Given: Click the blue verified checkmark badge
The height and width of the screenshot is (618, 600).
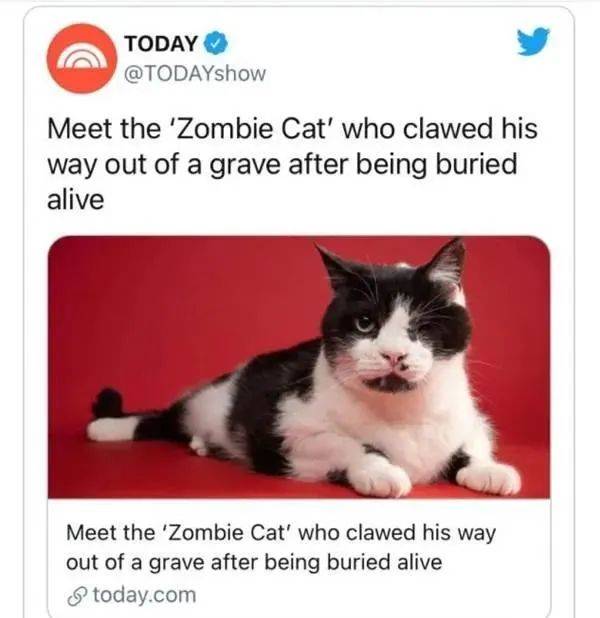Looking at the screenshot, I should [x=215, y=43].
